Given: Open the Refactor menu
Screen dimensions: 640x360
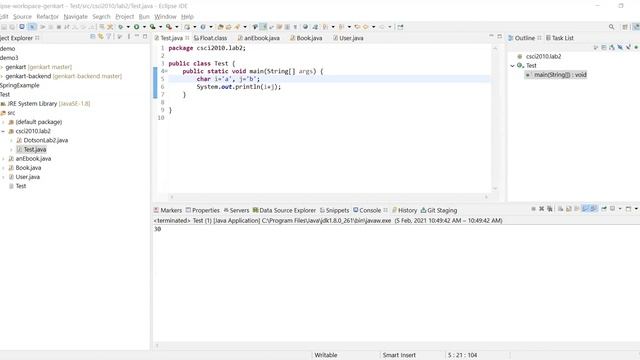Looking at the screenshot, I should click(47, 17).
